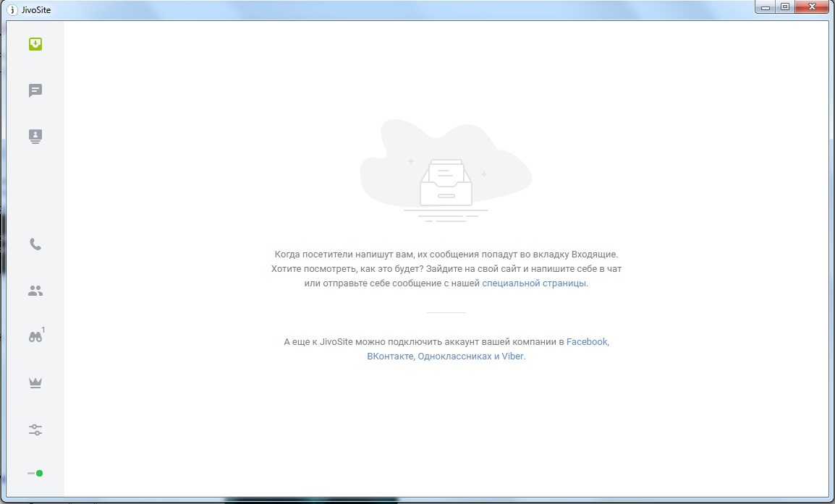Toggle the green online status switch
Screen dimensions: 835x504
[35, 473]
